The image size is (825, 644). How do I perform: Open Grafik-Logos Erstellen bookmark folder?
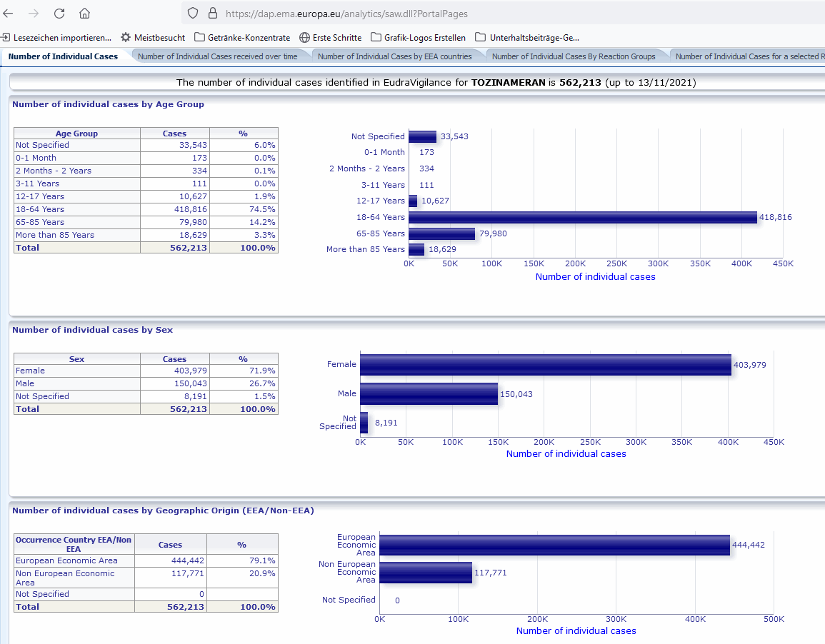(418, 37)
